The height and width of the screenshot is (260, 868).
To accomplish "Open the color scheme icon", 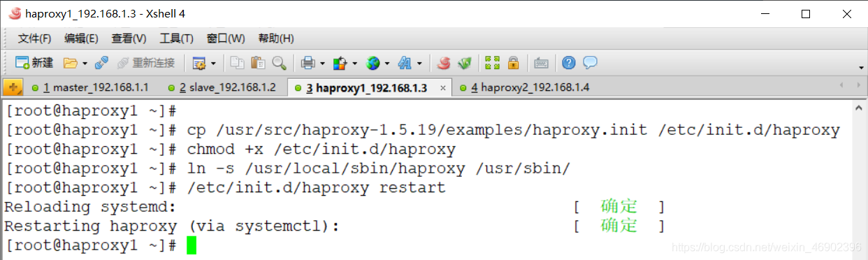I will (340, 64).
